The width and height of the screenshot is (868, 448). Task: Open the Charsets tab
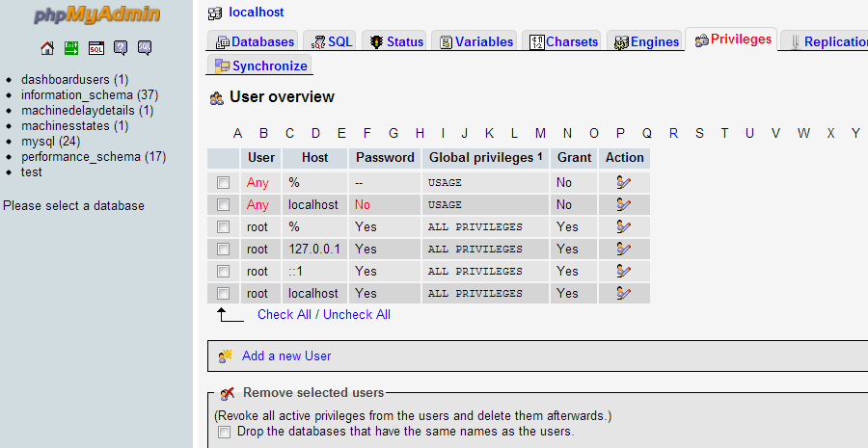click(562, 41)
